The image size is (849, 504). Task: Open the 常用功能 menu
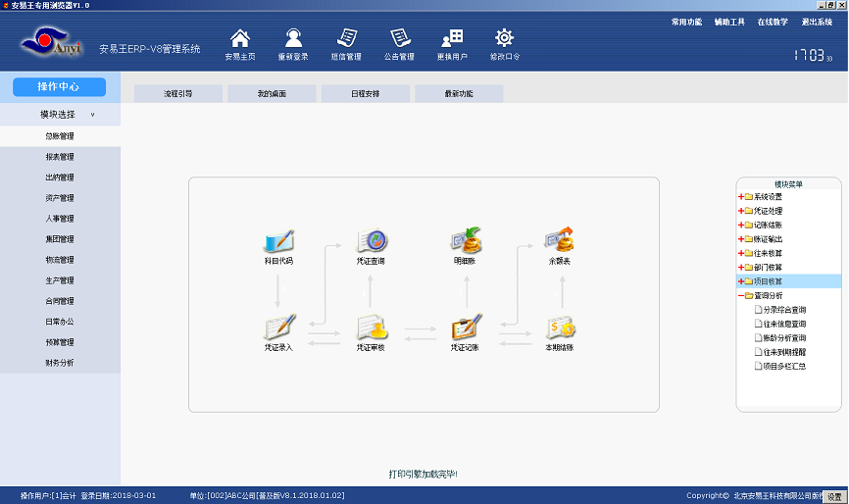click(x=686, y=23)
